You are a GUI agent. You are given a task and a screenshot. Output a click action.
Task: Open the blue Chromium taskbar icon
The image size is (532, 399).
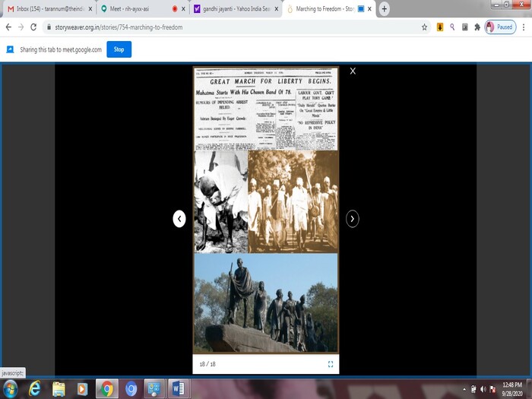coord(131,389)
